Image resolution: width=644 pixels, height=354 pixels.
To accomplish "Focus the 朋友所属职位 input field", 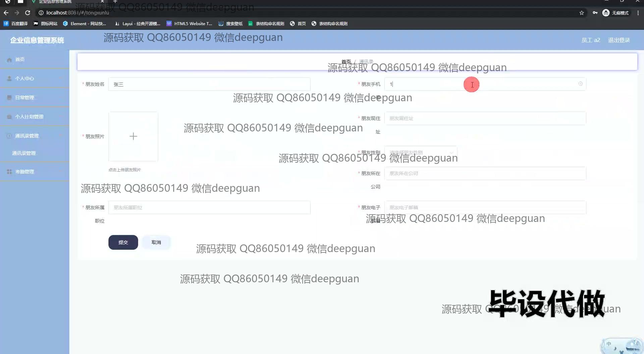I will point(209,208).
